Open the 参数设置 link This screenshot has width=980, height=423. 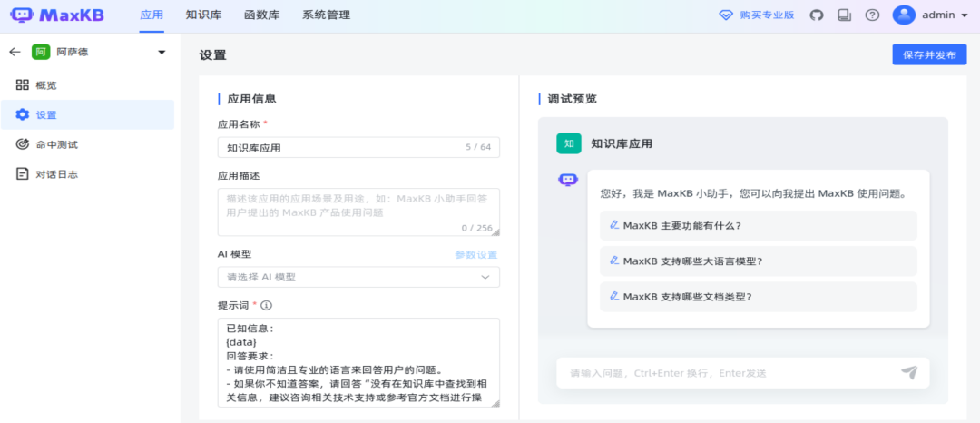coord(476,254)
